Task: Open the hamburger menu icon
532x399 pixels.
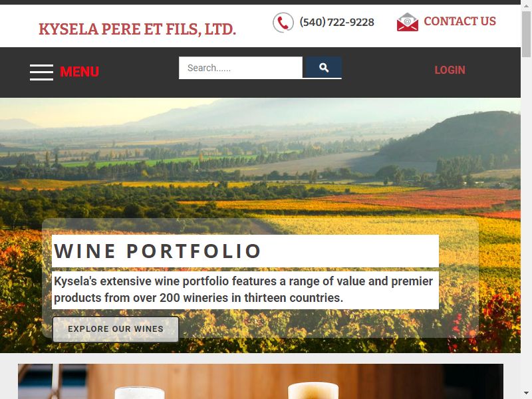Action: [x=41, y=72]
